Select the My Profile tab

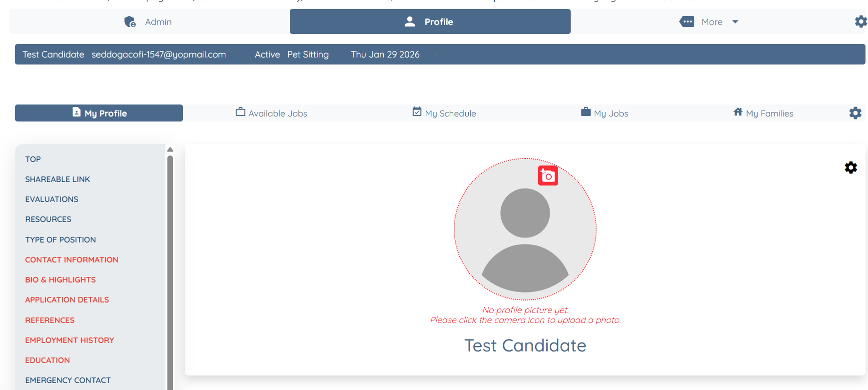[99, 113]
